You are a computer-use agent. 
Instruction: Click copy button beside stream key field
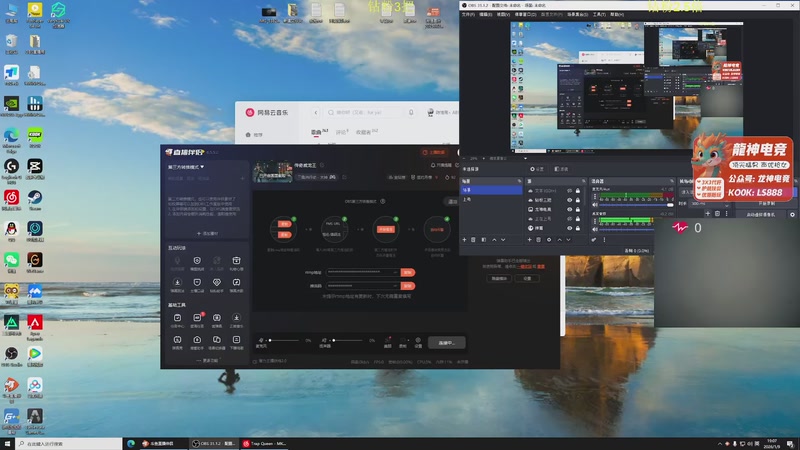(x=408, y=286)
